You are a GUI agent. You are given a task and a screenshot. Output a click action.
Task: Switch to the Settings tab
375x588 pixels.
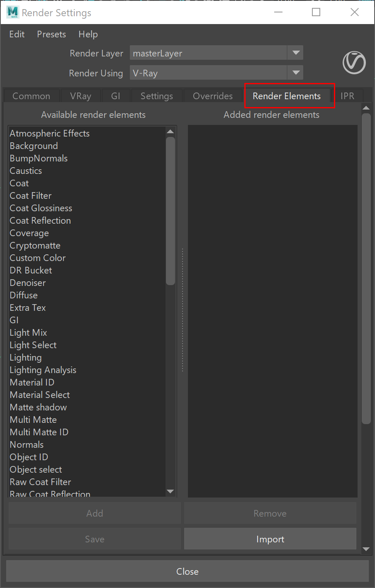[157, 96]
